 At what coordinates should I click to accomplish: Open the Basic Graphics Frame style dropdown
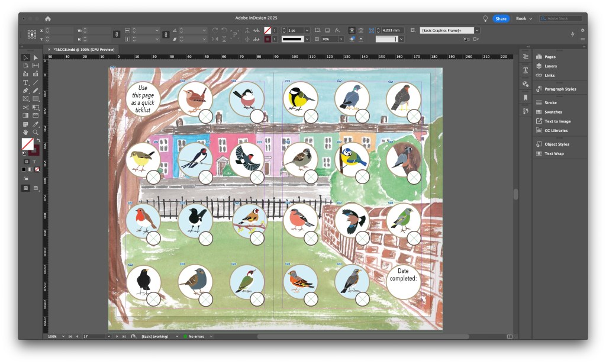pos(477,30)
